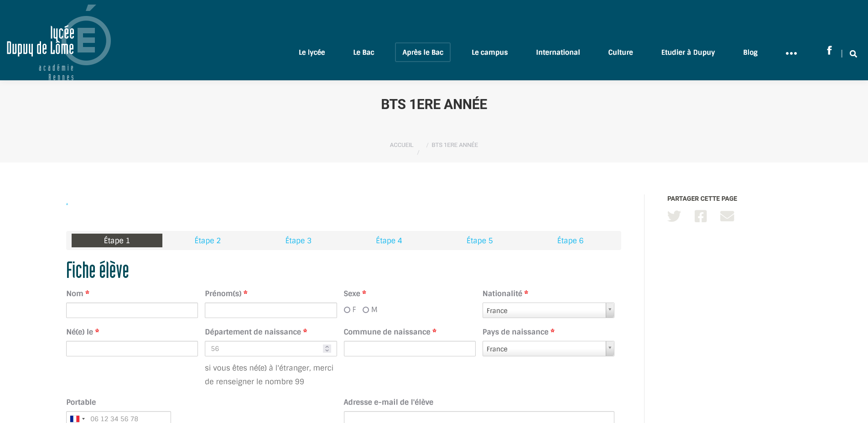Viewport: 868px width, 423px height.
Task: Open the search magnifier icon
Action: pos(853,54)
